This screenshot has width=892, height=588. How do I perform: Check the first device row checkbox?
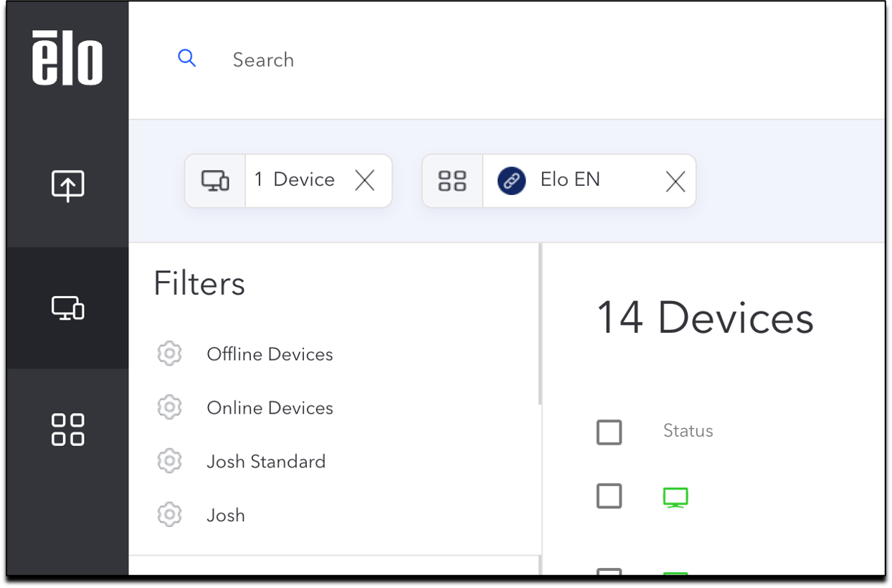(609, 496)
